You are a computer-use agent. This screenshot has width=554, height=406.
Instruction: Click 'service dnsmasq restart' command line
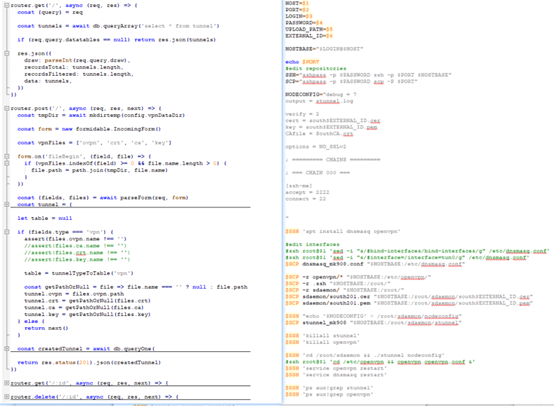click(336, 375)
